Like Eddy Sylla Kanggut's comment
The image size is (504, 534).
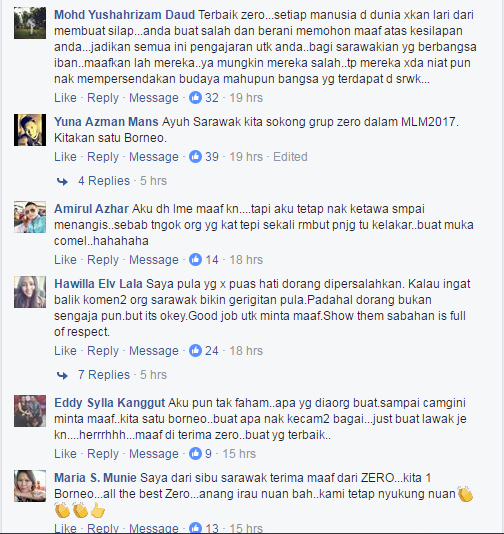click(x=65, y=453)
